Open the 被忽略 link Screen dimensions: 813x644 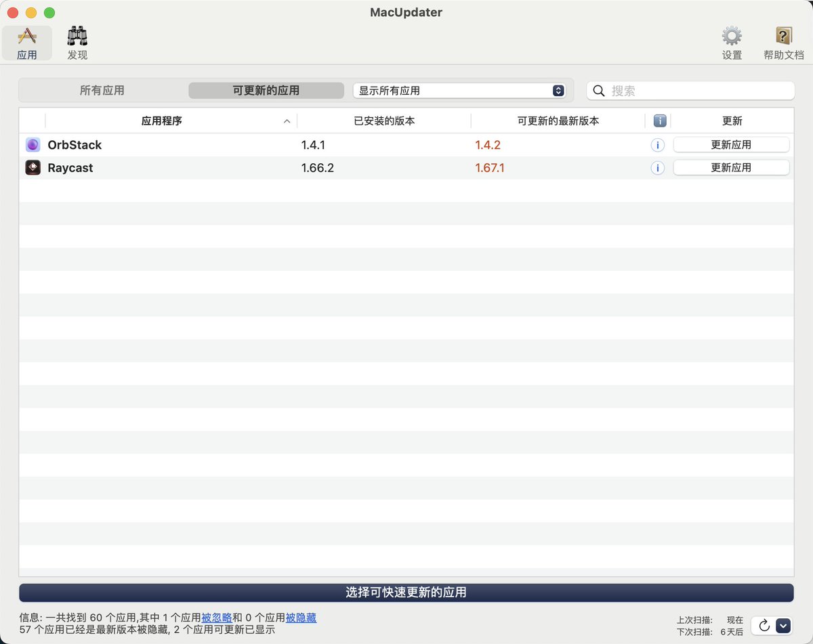click(x=217, y=618)
